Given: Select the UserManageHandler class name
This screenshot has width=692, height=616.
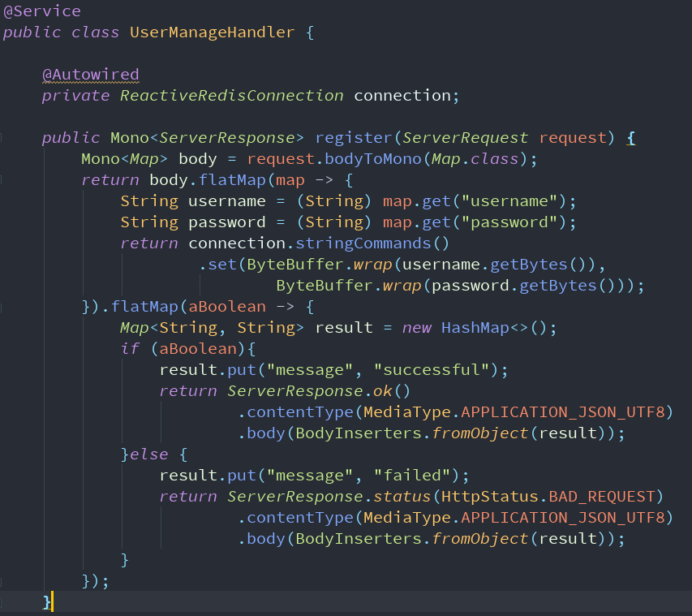Looking at the screenshot, I should (x=212, y=32).
